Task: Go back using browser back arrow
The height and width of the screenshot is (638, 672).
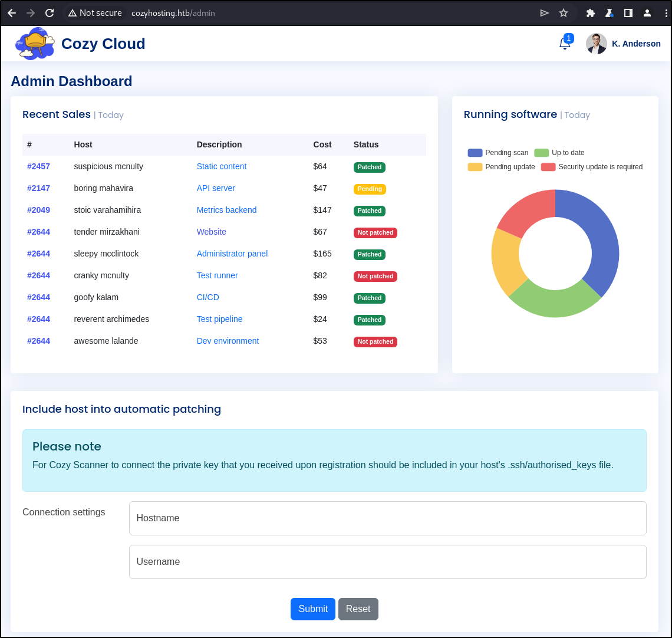Action: coord(12,13)
